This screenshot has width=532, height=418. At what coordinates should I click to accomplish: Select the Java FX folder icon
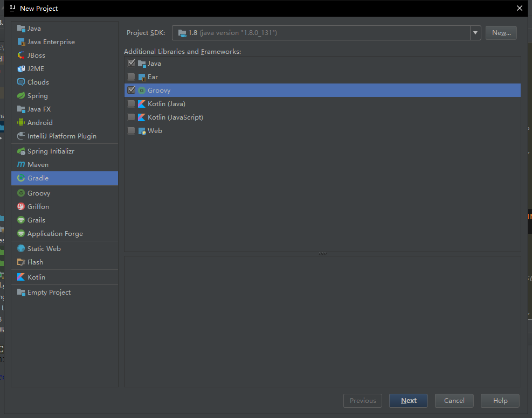[21, 109]
